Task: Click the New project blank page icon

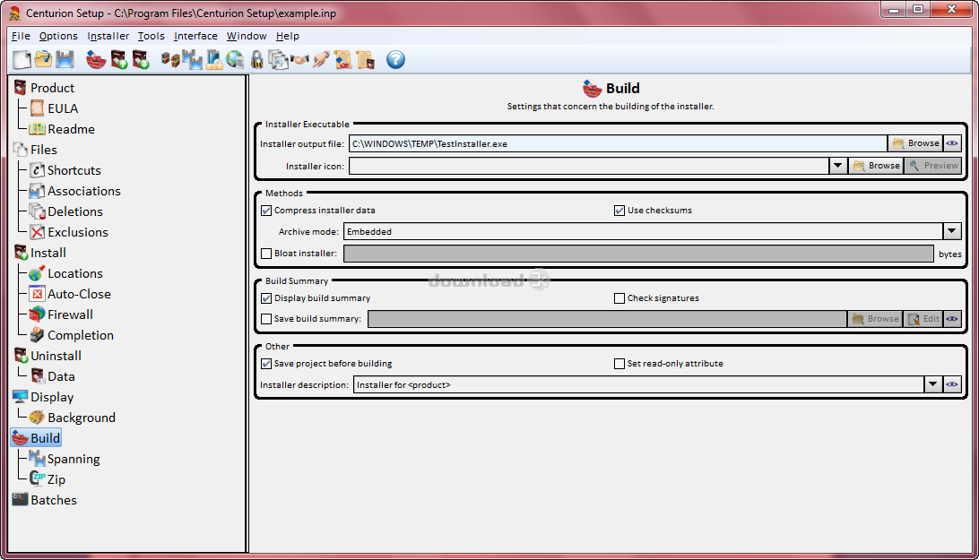Action: point(22,60)
